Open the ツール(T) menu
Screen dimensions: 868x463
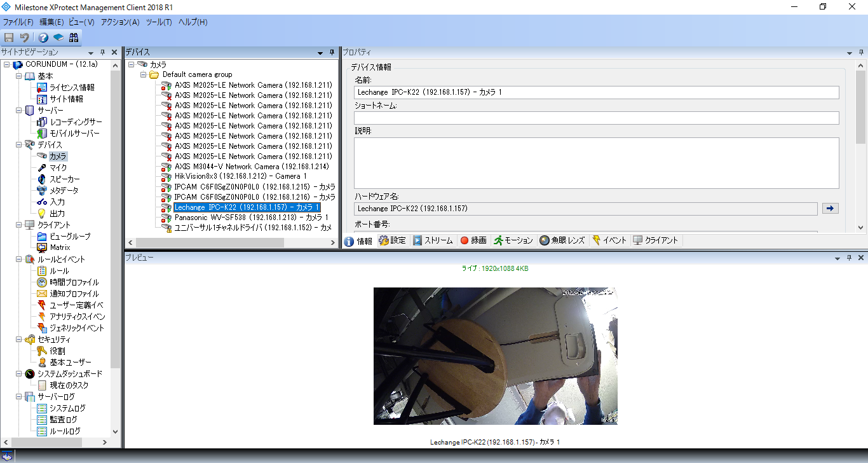click(159, 22)
